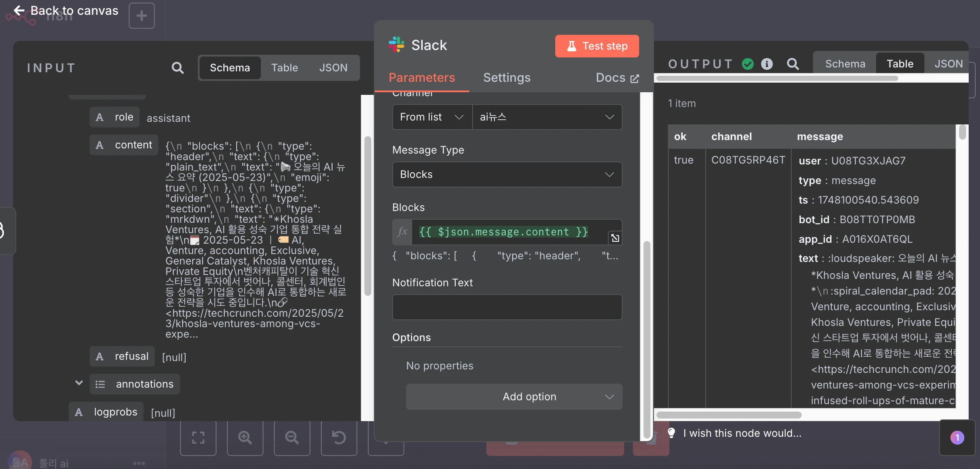980x469 pixels.
Task: Click the annotations field label
Action: point(144,385)
